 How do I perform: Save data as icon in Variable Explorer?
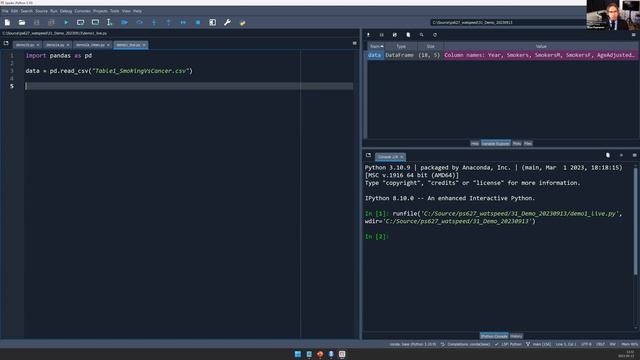pyautogui.click(x=395, y=35)
